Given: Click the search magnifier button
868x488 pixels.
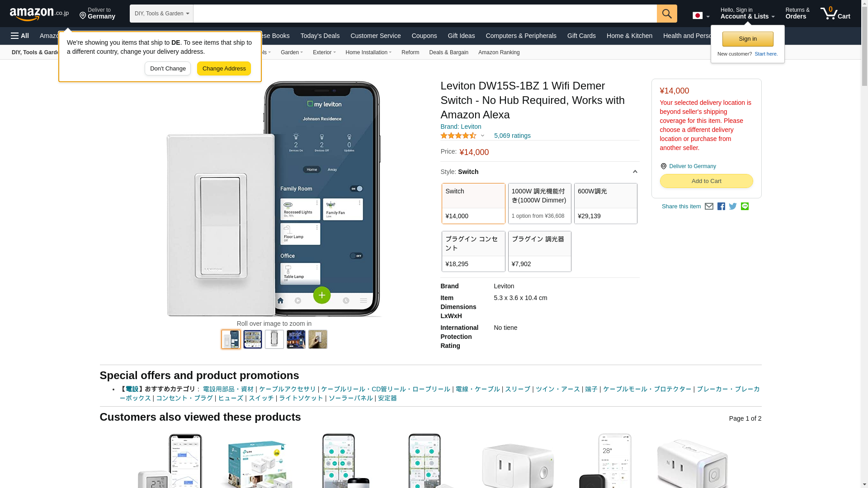Looking at the screenshot, I should [x=667, y=14].
